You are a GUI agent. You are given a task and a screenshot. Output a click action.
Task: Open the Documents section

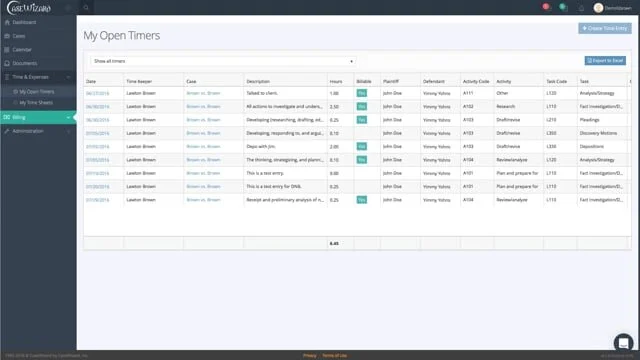pyautogui.click(x=24, y=63)
